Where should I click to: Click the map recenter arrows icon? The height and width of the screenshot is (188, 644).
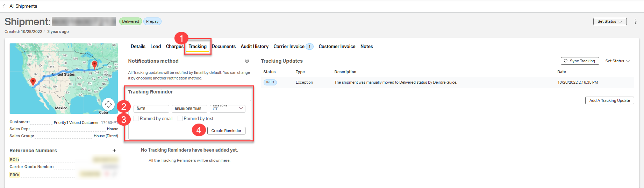(x=108, y=104)
